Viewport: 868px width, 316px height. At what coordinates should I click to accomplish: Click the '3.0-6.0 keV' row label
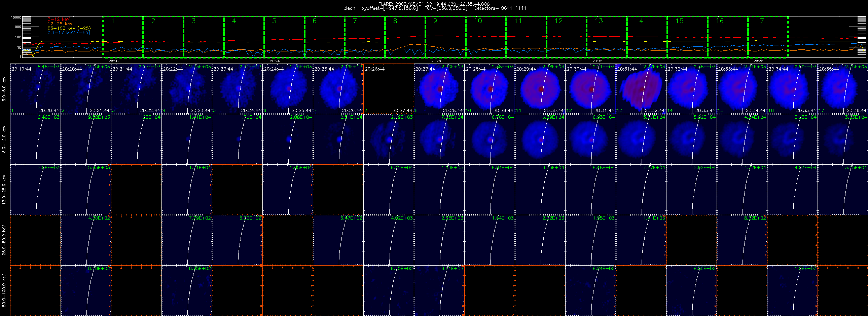click(4, 89)
